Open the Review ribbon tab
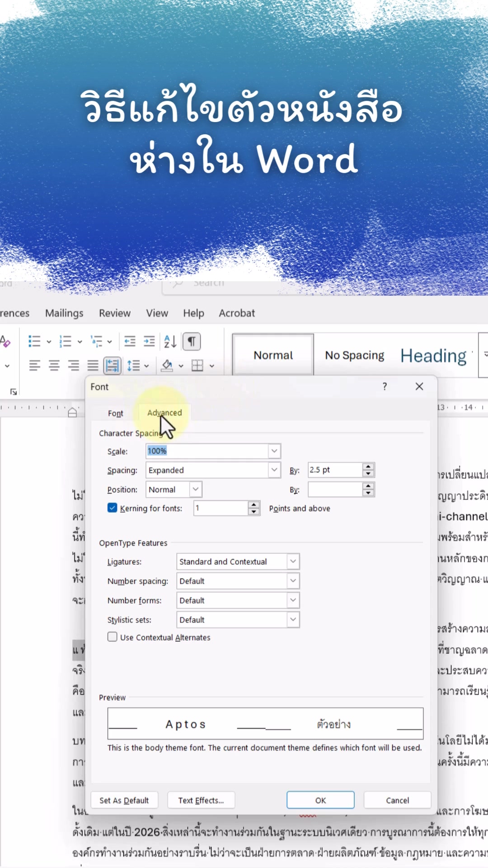Viewport: 488px width, 868px height. pyautogui.click(x=115, y=313)
